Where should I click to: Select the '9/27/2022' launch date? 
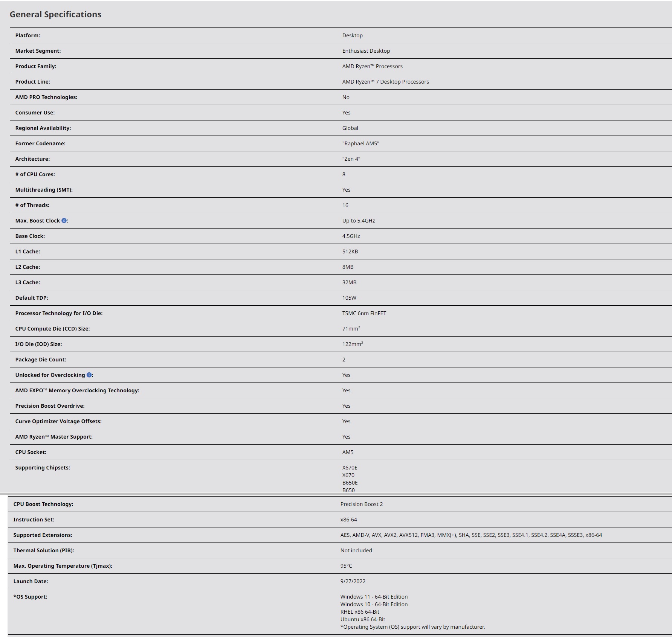pos(353,581)
